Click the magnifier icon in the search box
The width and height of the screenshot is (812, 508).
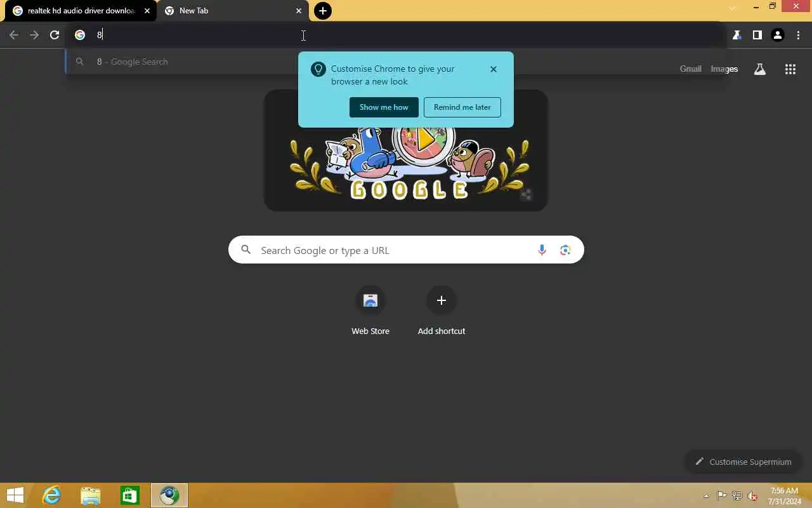point(246,250)
